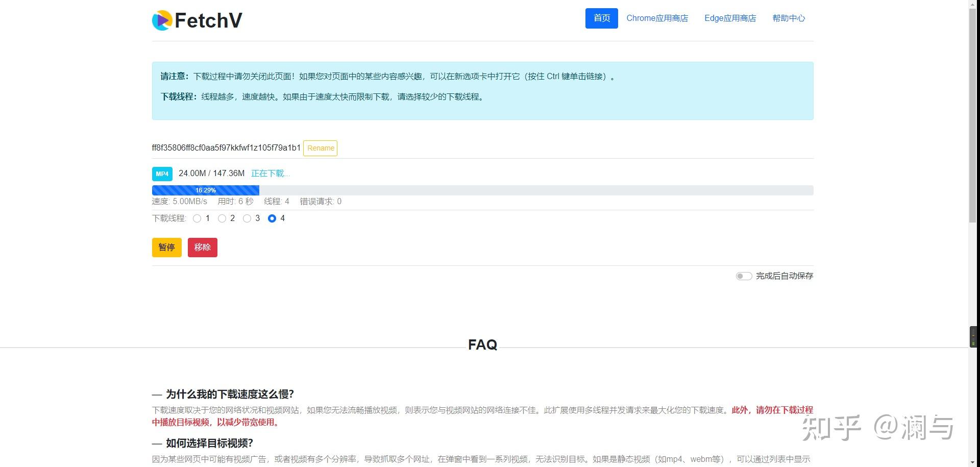Click the 为什么我的下载速度这么慢? question
Image resolution: width=980 pixels, height=467 pixels.
tap(230, 394)
